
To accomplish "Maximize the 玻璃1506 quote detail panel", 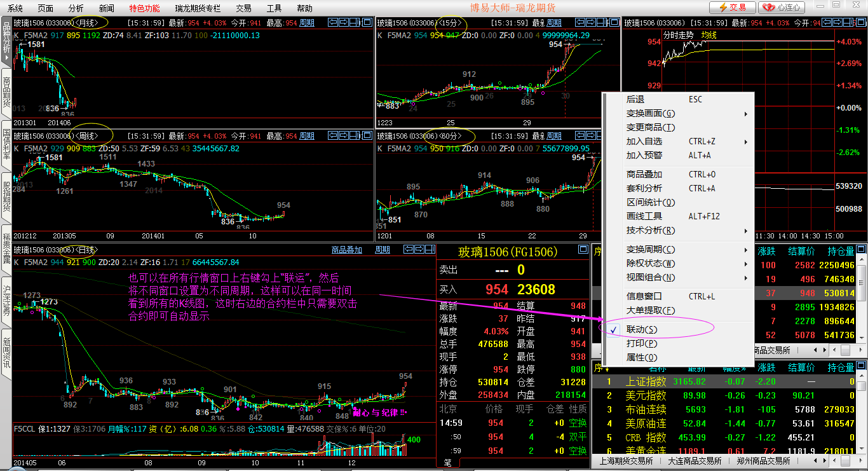I will click(583, 250).
